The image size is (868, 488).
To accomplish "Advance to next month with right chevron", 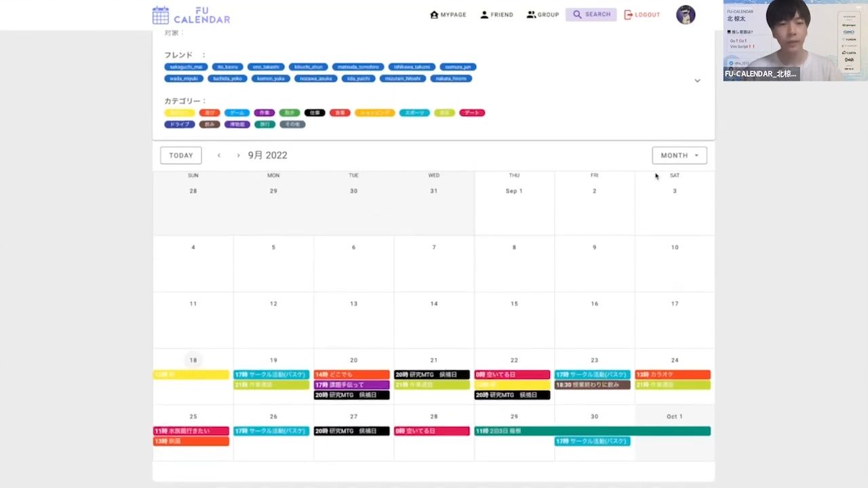I will click(238, 155).
